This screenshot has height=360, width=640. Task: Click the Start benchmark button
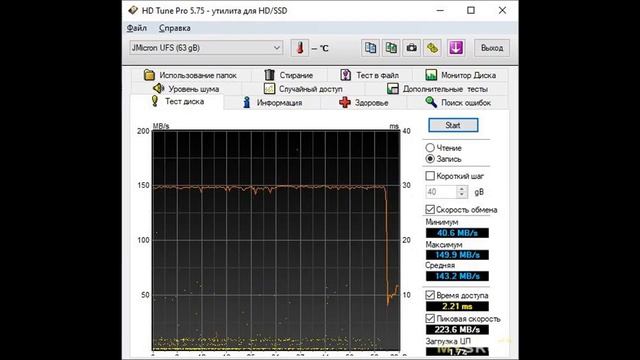coord(453,125)
